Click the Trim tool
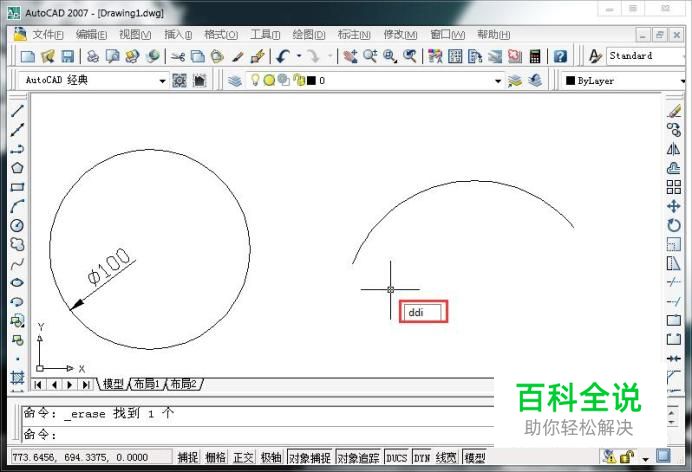The width and height of the screenshot is (692, 472). 673,282
